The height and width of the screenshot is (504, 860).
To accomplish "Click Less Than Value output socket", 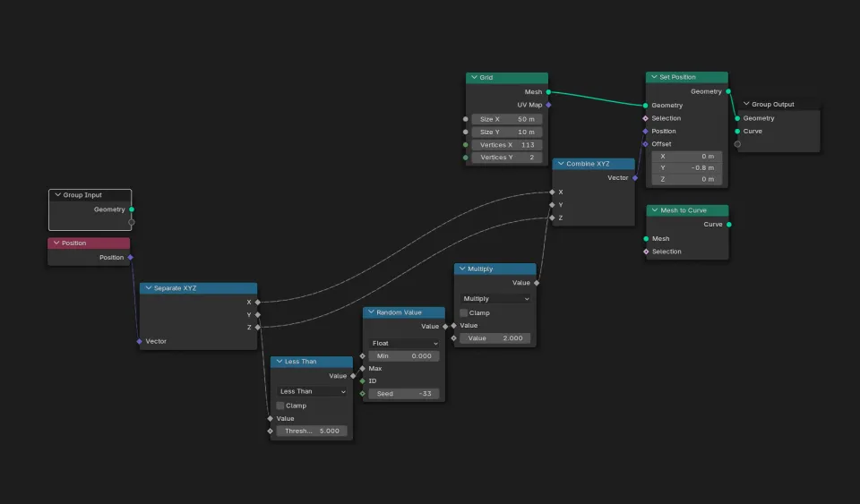I will coord(353,376).
